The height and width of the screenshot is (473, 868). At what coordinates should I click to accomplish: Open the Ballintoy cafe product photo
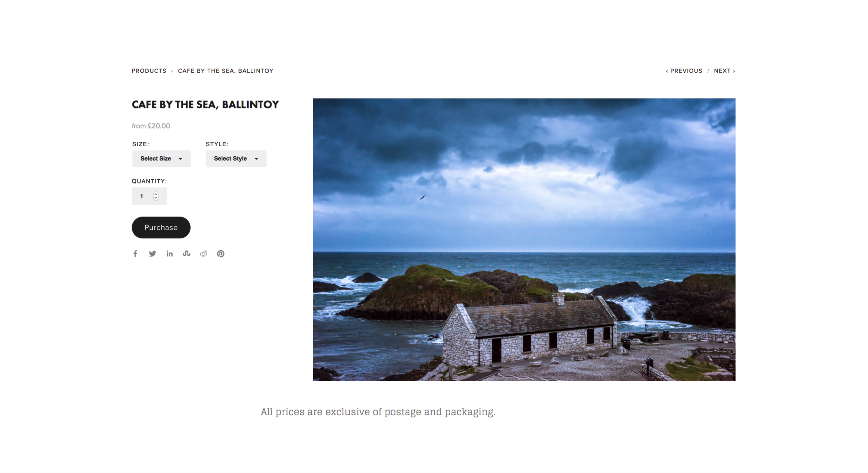(x=524, y=239)
